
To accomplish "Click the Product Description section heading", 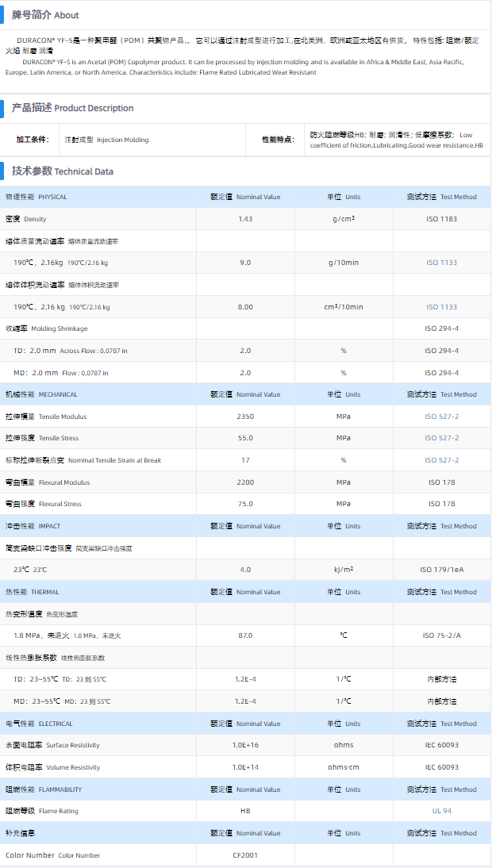I will (72, 108).
